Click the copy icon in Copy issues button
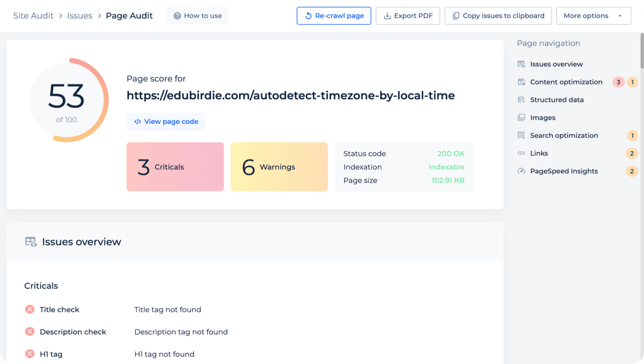The width and height of the screenshot is (644, 364). (456, 16)
